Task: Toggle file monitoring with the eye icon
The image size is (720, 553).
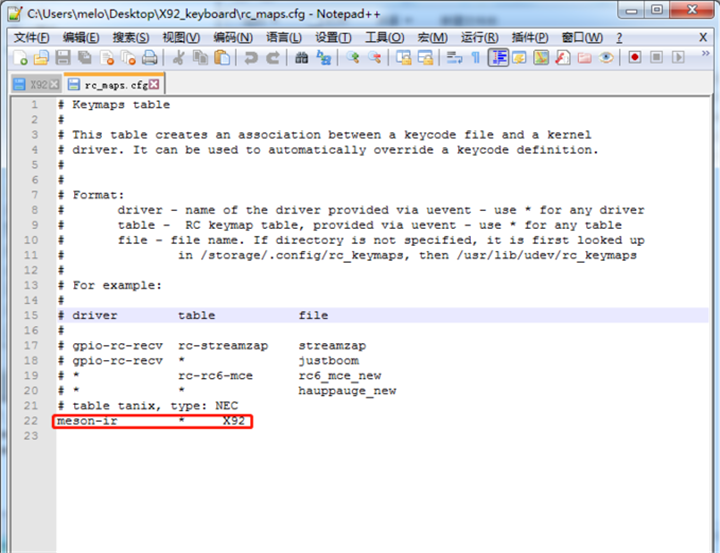Action: (606, 58)
